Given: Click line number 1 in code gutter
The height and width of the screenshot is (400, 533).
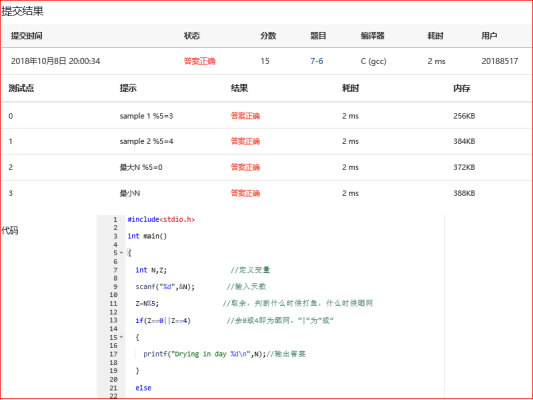Looking at the screenshot, I should tap(116, 220).
